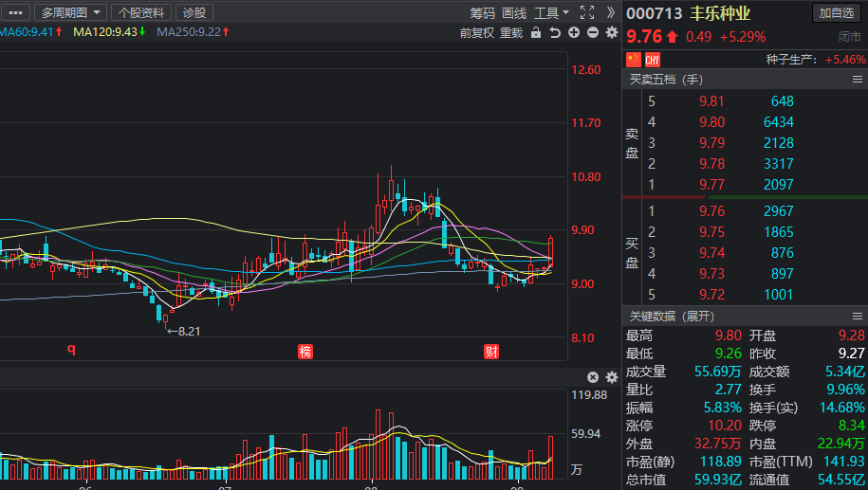Open 个股资料 stock profile

141,12
